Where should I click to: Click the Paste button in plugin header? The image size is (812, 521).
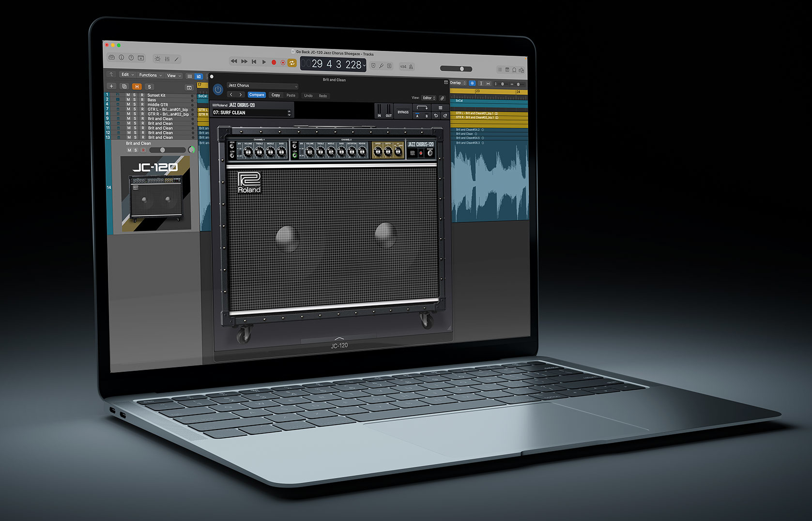(x=291, y=95)
